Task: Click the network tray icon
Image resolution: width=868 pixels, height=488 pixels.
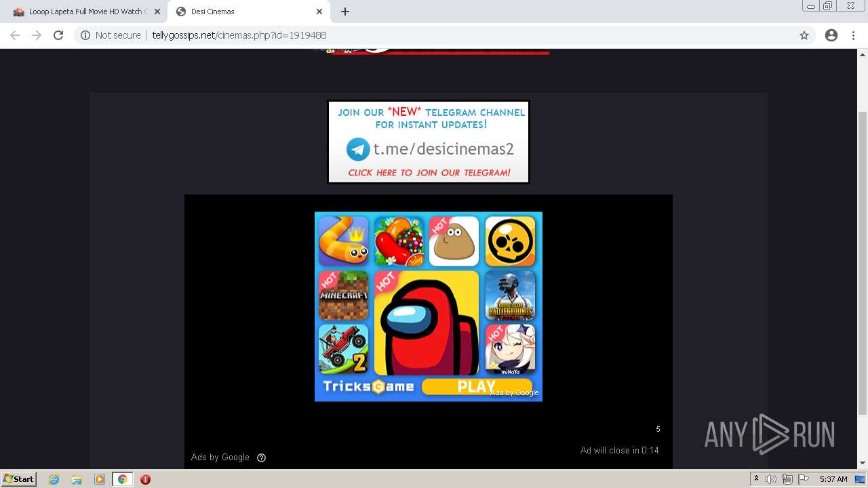Action: (x=787, y=479)
